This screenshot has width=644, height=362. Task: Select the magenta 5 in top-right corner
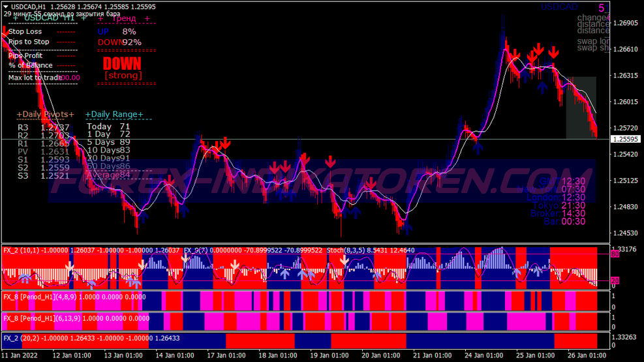[601, 8]
